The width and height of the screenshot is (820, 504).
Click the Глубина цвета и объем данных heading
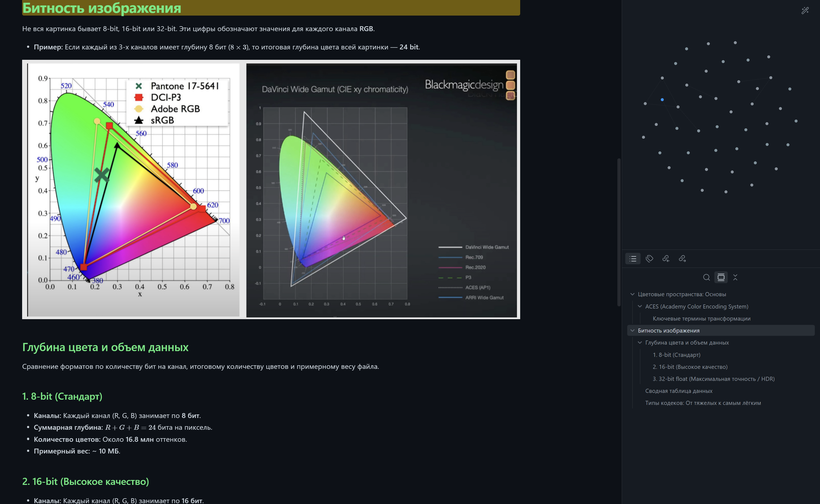point(105,347)
